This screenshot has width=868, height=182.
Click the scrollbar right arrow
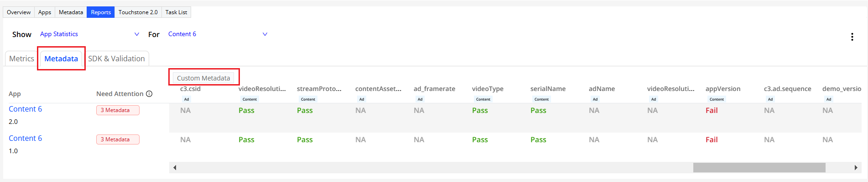click(856, 168)
